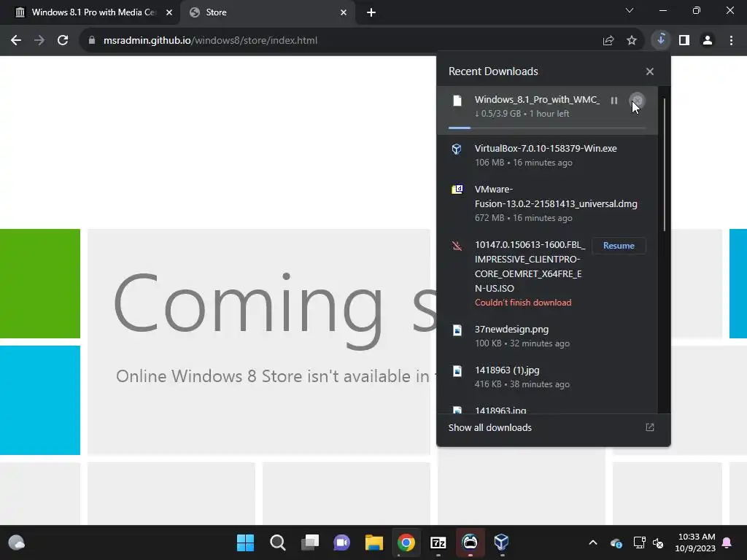Close the Windows 8.1 Pro tab
The width and height of the screenshot is (747, 560).
pos(169,12)
